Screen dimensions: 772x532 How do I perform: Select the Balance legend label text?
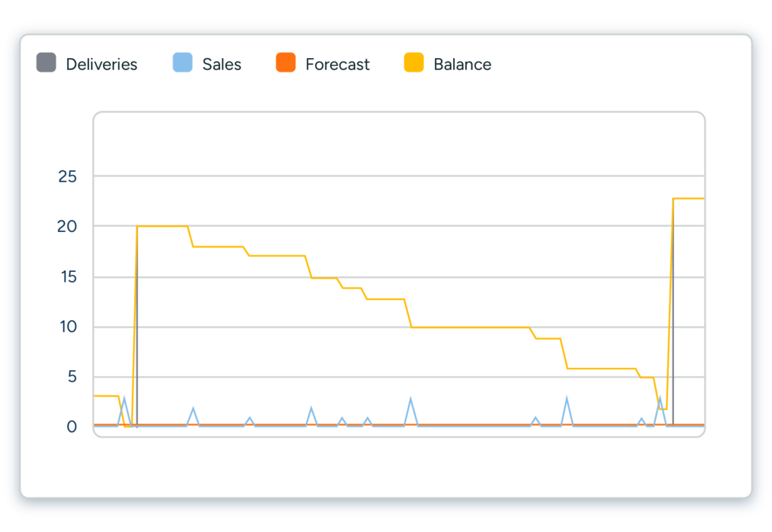(461, 64)
